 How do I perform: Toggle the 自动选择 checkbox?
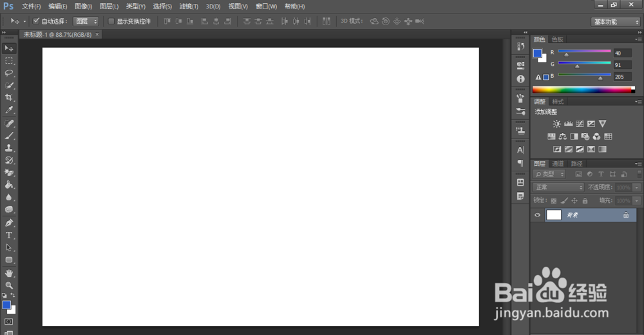tap(36, 21)
